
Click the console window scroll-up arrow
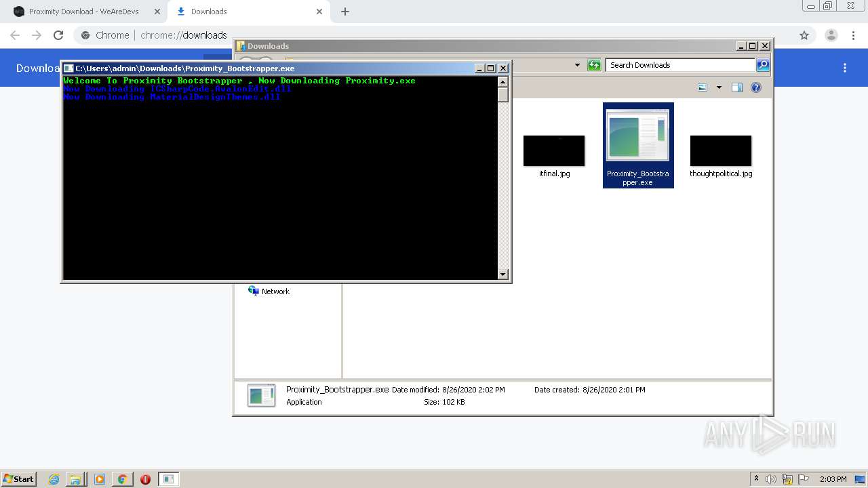tap(503, 82)
